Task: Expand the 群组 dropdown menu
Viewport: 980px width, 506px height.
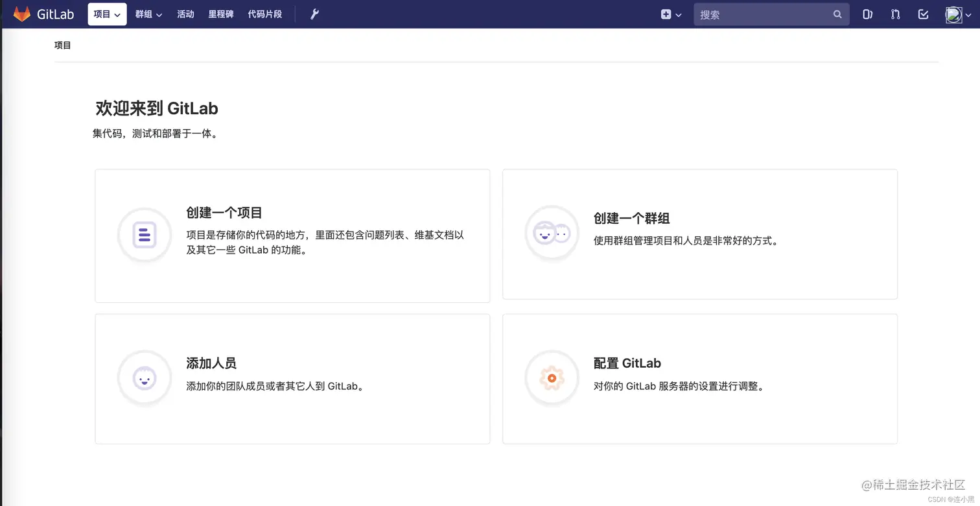Action: pos(148,14)
